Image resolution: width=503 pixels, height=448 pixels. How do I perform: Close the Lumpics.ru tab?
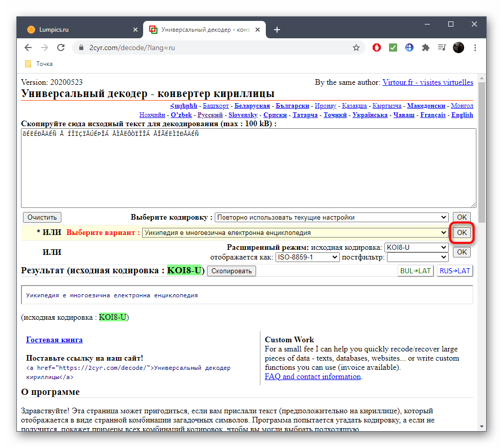click(x=135, y=30)
